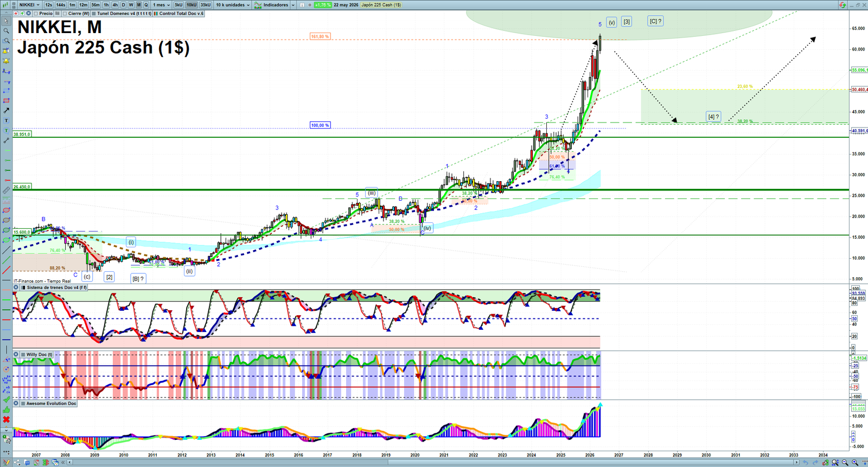This screenshot has width=868, height=467.
Task: Open the list icon next to Precio
Action: tap(58, 14)
